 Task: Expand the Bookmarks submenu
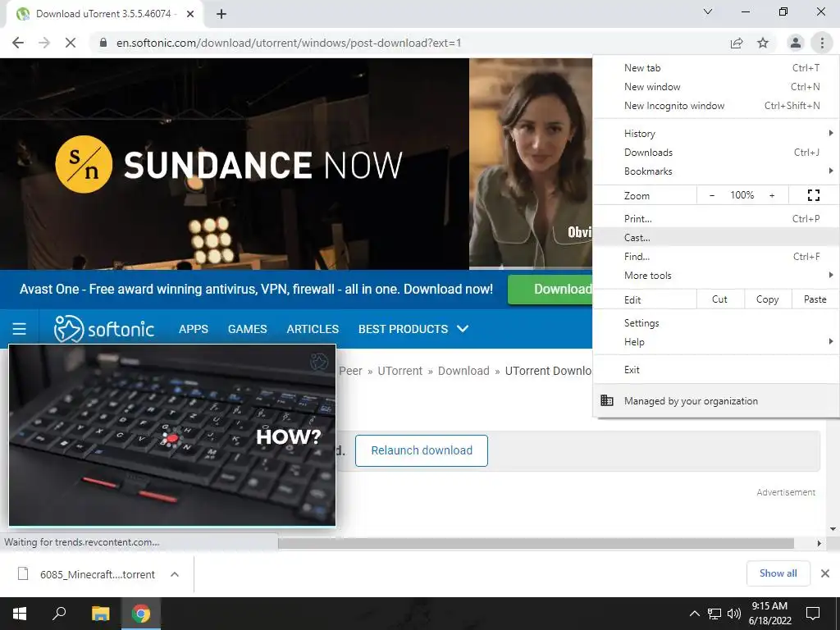[x=716, y=171]
